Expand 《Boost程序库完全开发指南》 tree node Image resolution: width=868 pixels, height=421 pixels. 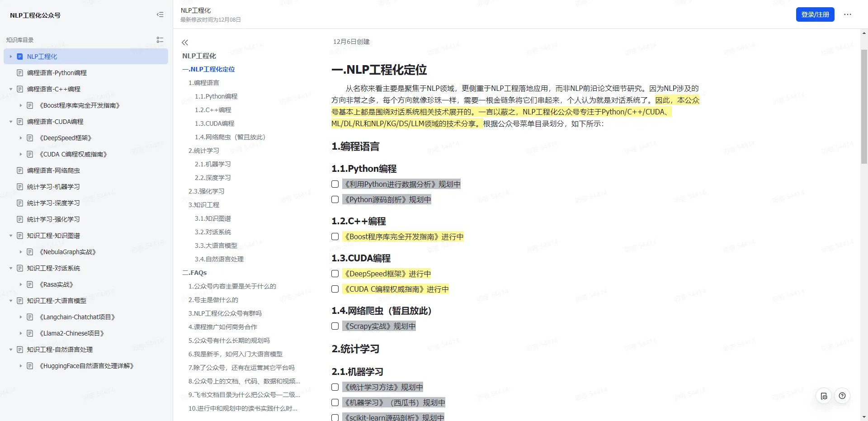(x=21, y=105)
